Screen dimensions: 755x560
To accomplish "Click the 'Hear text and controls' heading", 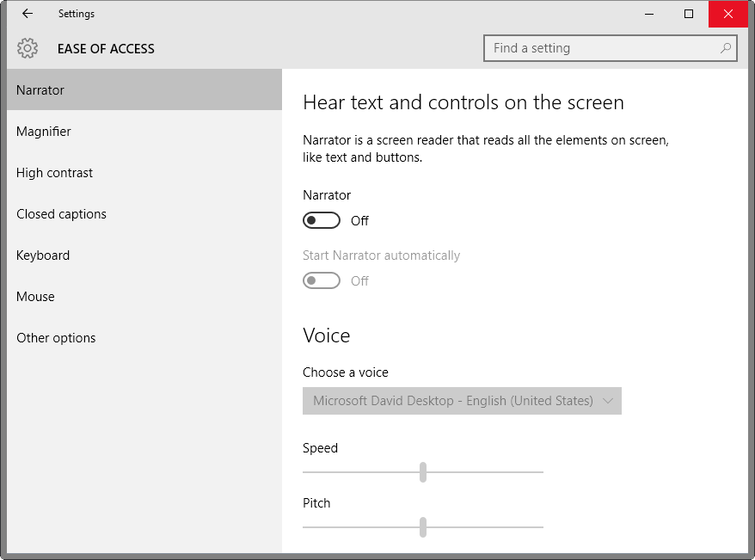I will (463, 102).
